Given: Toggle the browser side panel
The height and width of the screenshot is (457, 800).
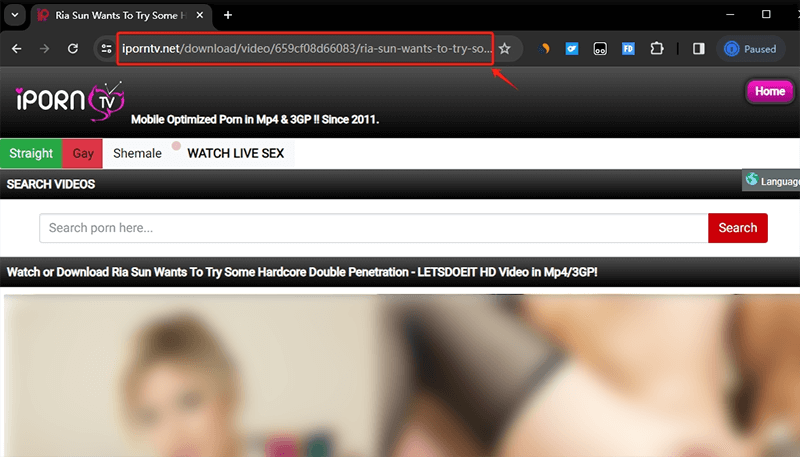Looking at the screenshot, I should click(698, 48).
